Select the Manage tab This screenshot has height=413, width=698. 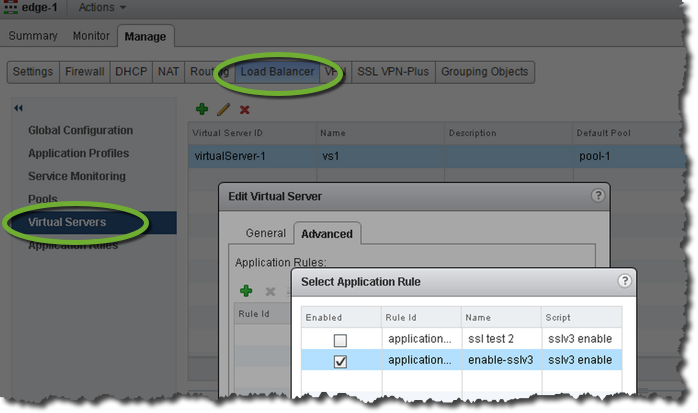145,36
